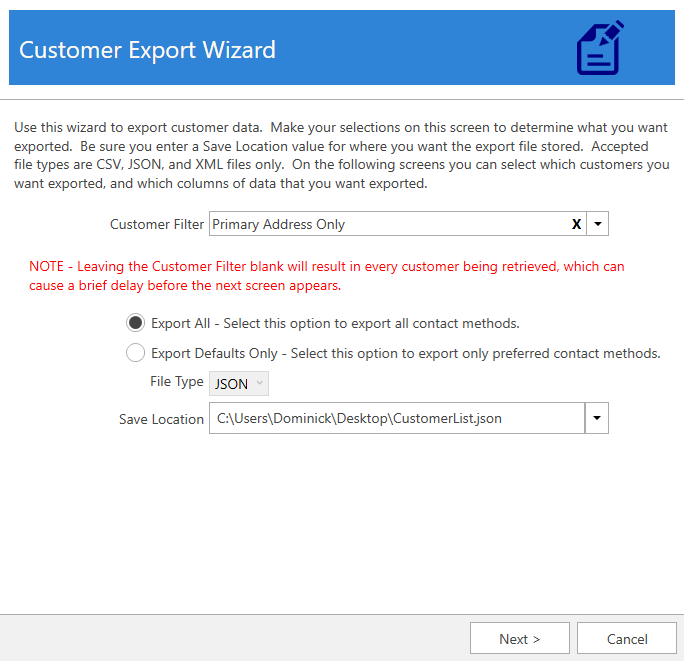Clear Customer Filter using the X icon
This screenshot has height=661, width=684.
576,224
